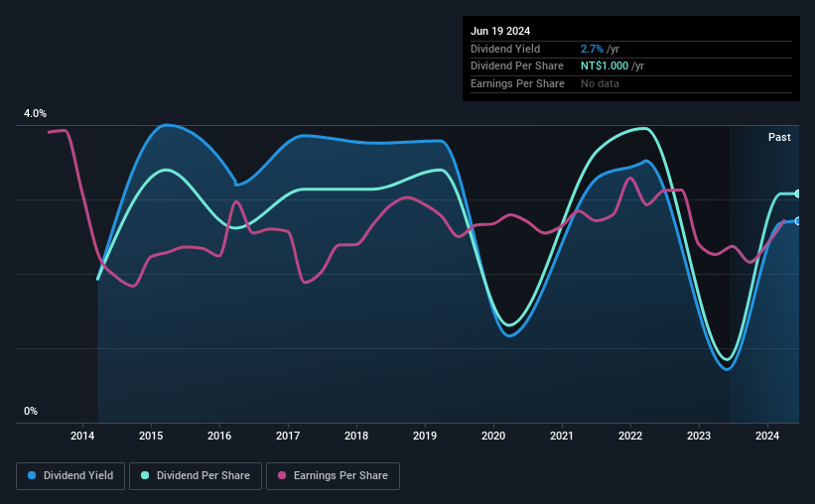This screenshot has height=504, width=815.
Task: Click the 4.0% y-axis label
Action: [35, 113]
